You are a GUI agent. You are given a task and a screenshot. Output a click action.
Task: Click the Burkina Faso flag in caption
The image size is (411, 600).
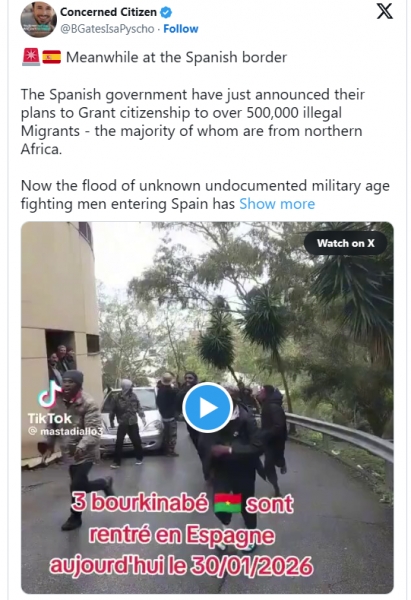click(227, 504)
